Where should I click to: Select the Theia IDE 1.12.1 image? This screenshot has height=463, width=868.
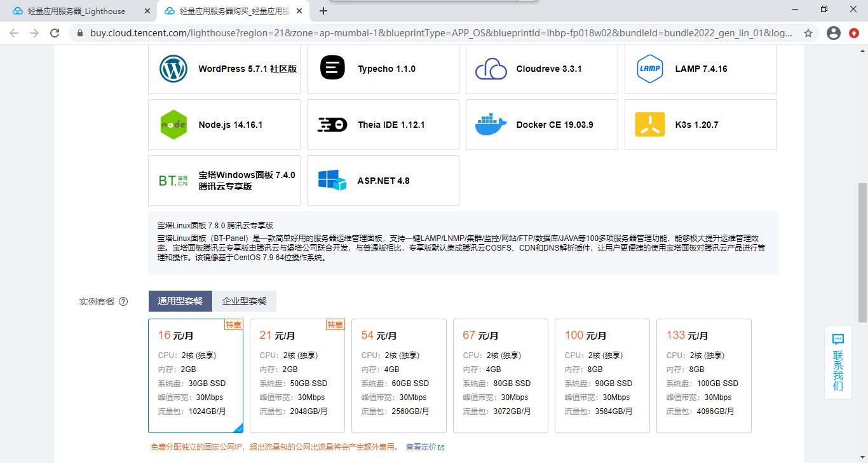pyautogui.click(x=383, y=125)
